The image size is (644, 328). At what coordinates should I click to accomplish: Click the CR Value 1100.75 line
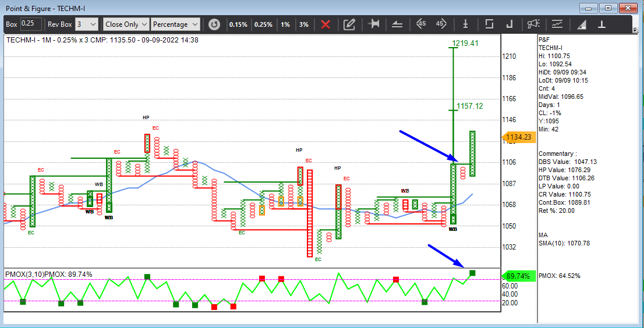coord(565,194)
